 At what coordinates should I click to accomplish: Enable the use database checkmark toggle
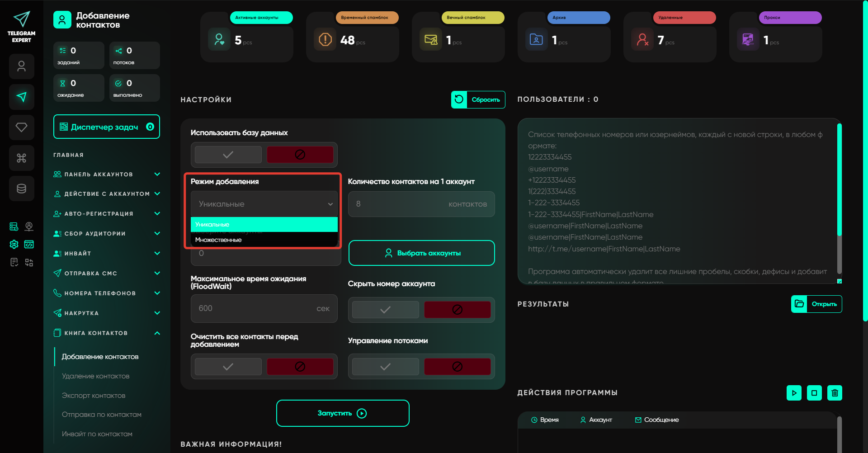pyautogui.click(x=228, y=155)
